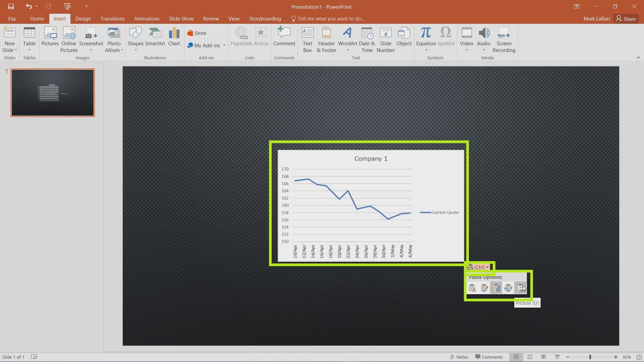644x362 pixels.
Task: Select the Transitions ribbon tab
Action: click(112, 18)
